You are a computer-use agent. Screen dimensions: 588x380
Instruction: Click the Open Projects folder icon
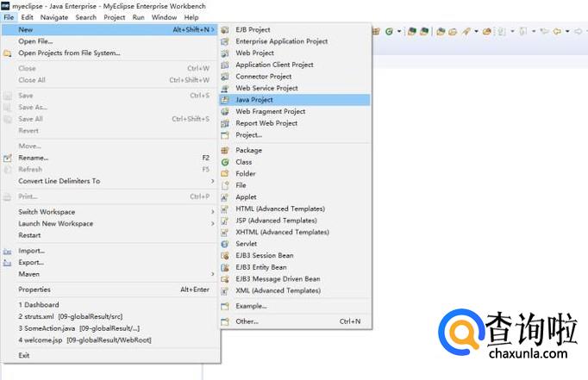point(8,53)
